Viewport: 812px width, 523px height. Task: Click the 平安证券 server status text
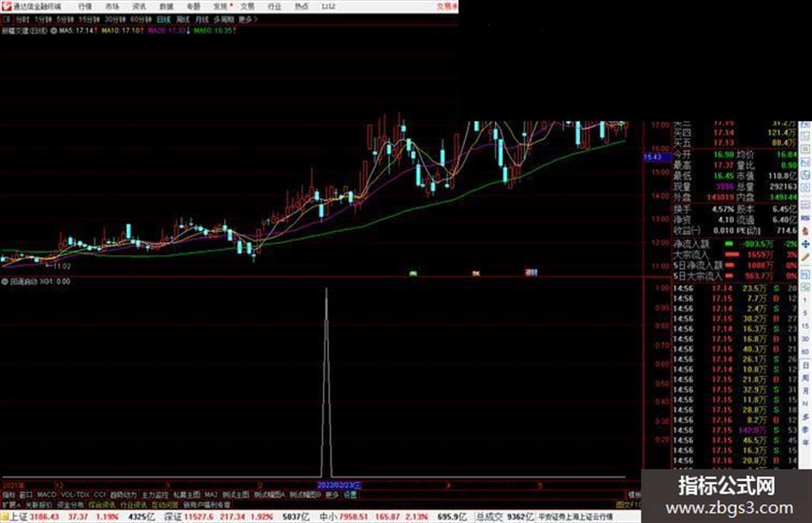coord(576,517)
